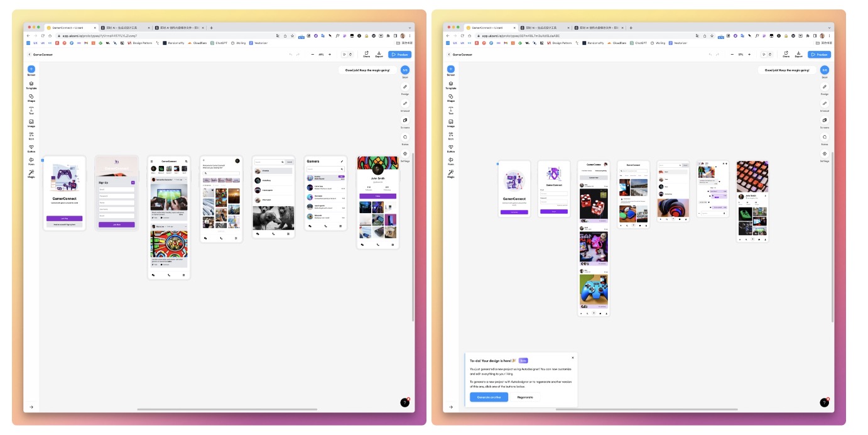Open the Screens panel in the right window
Image resolution: width=868 pixels, height=435 pixels.
click(825, 121)
